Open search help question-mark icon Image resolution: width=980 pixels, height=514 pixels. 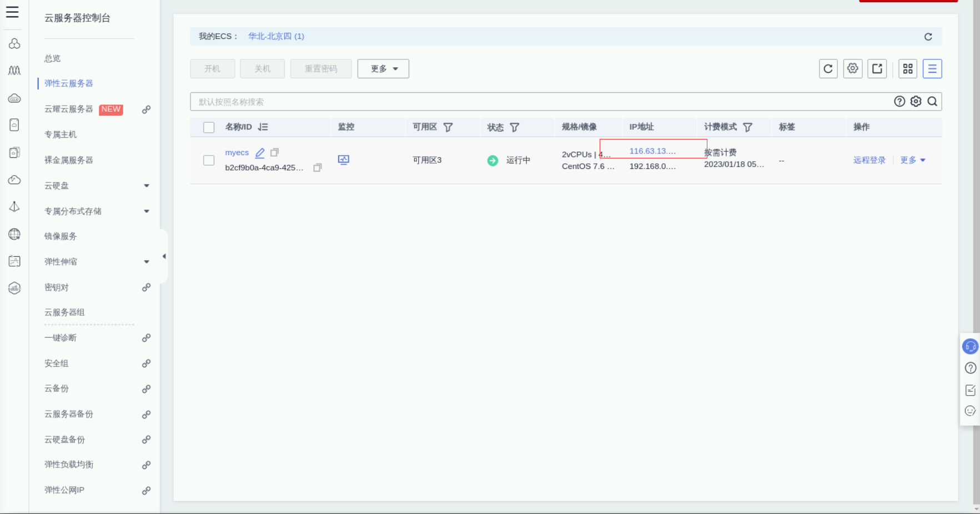coord(899,101)
